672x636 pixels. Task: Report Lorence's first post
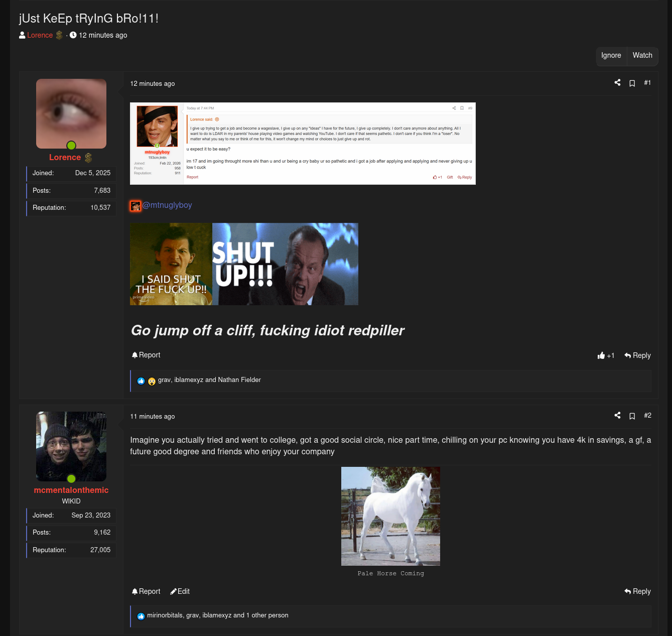click(x=146, y=355)
